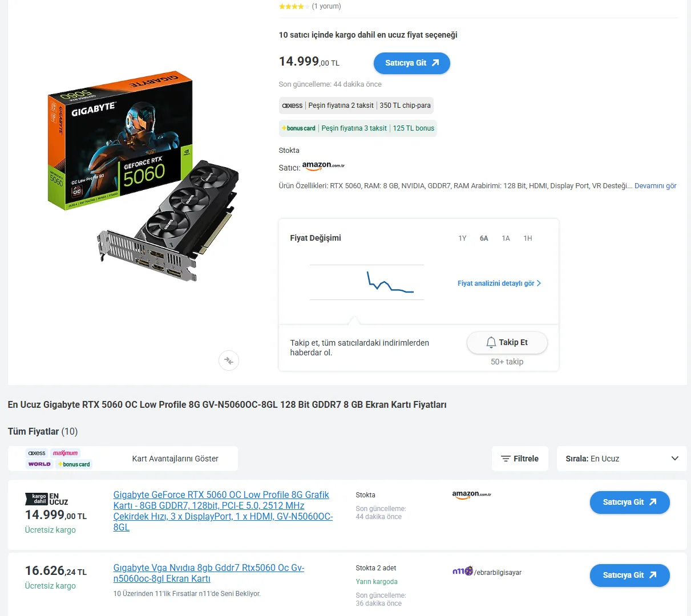Image resolution: width=691 pixels, height=616 pixels.
Task: Click the bell icon on Takip Et
Action: (x=491, y=342)
